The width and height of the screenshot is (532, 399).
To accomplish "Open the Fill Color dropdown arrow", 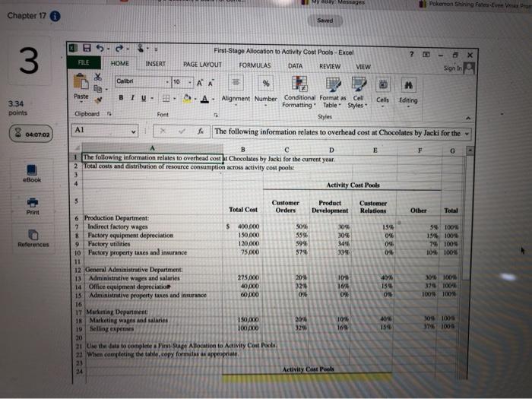I will point(195,99).
